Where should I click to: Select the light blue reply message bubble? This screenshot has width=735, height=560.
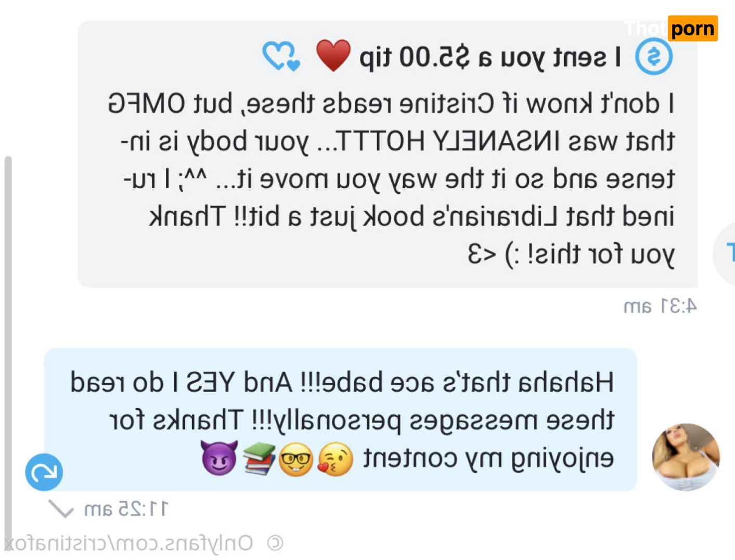[x=341, y=420]
